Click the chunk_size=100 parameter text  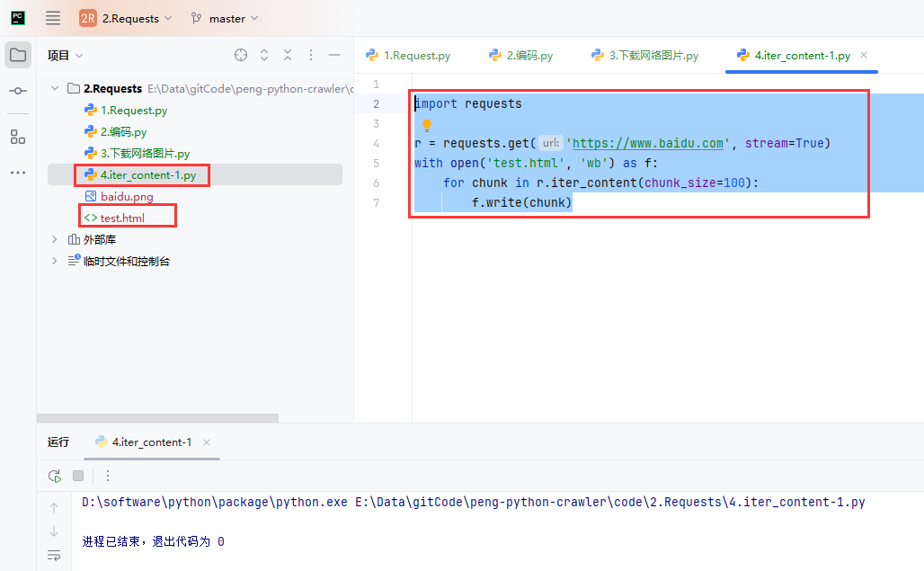pos(695,183)
